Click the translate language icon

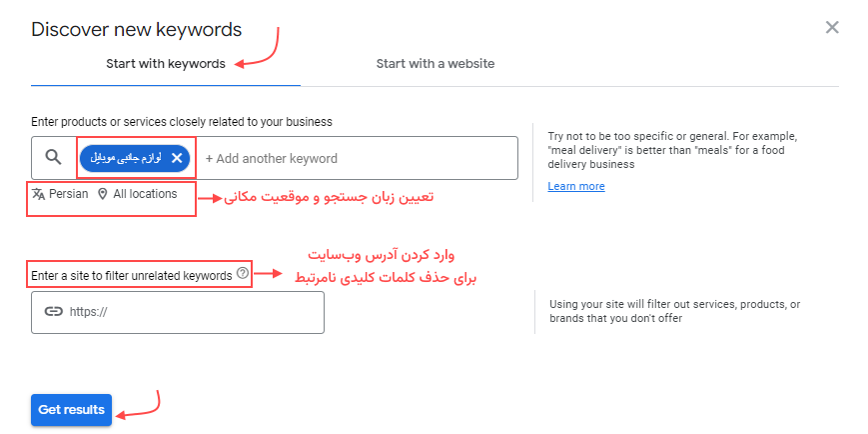click(x=39, y=194)
